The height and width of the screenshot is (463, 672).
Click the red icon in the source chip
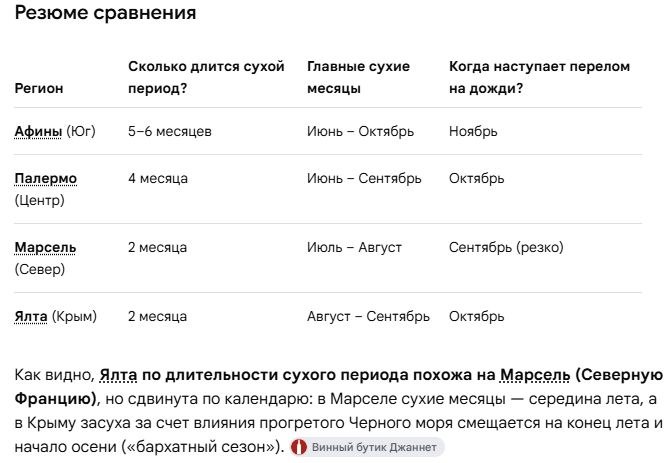tap(299, 447)
